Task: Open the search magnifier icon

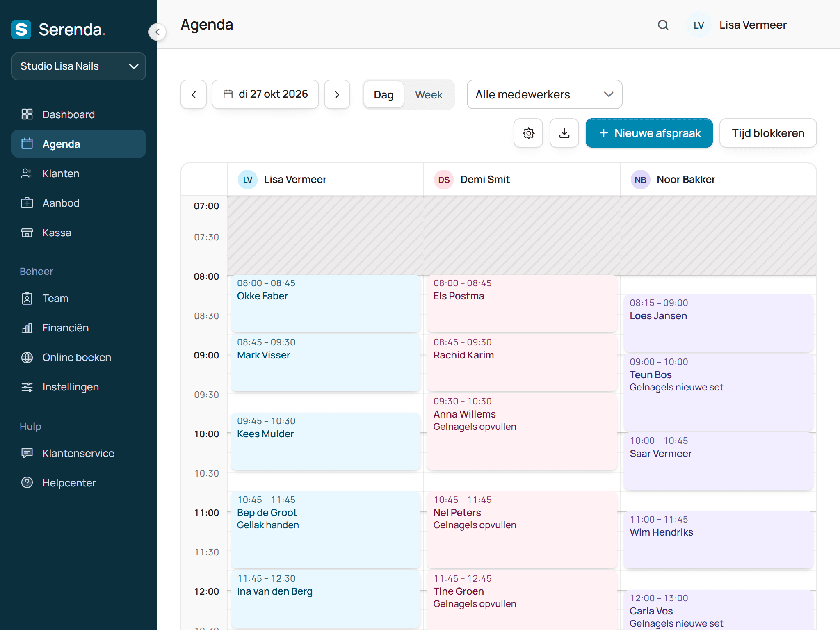Action: pyautogui.click(x=663, y=25)
